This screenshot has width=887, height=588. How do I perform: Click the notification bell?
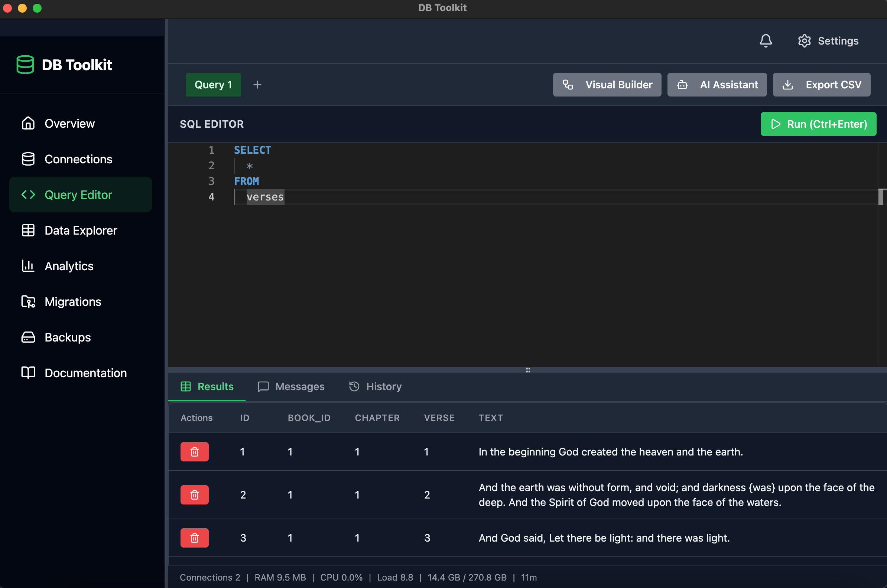(x=766, y=41)
